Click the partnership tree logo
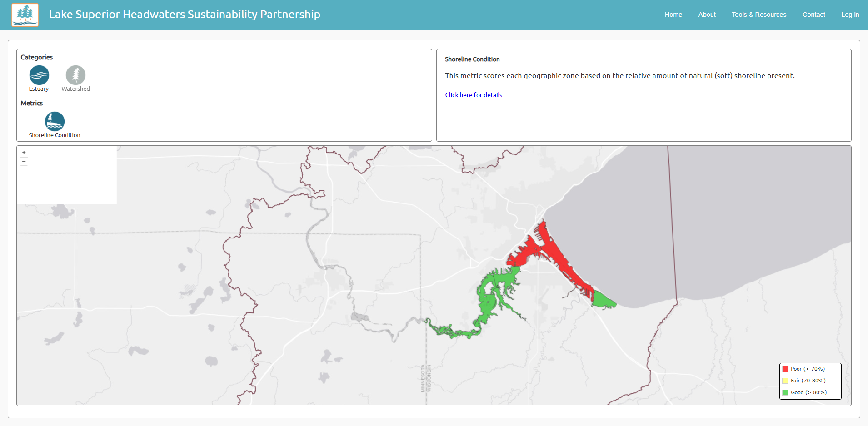 25,15
